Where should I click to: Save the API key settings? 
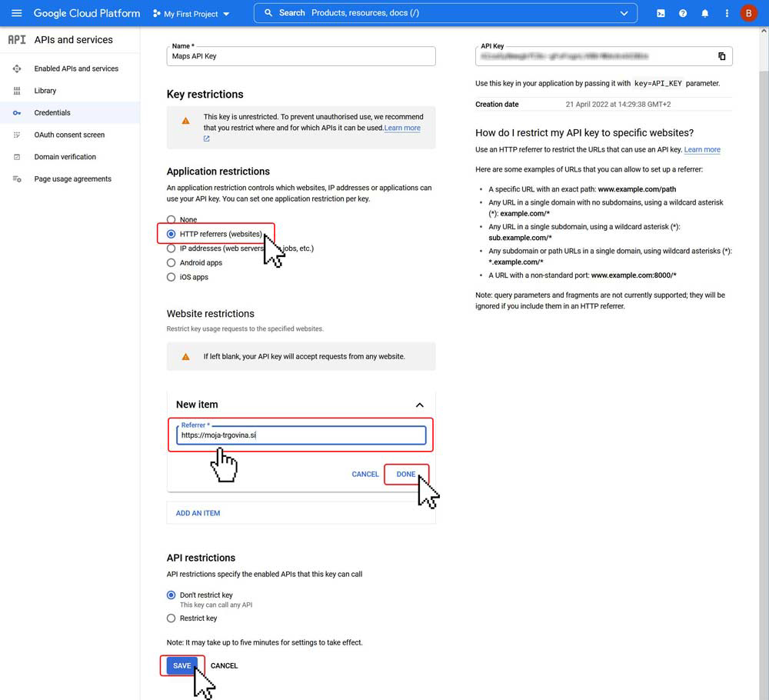coord(182,665)
